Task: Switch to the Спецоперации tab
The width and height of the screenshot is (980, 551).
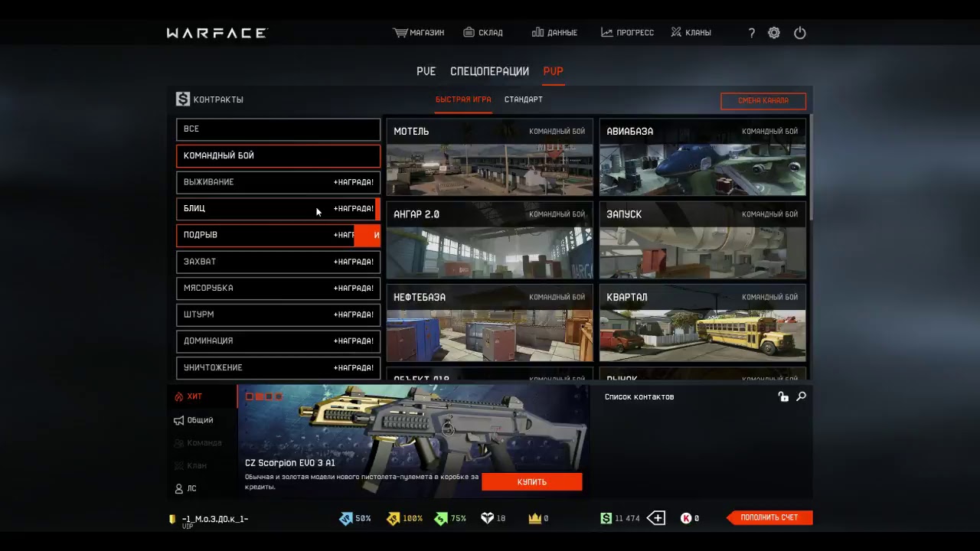Action: click(x=489, y=71)
